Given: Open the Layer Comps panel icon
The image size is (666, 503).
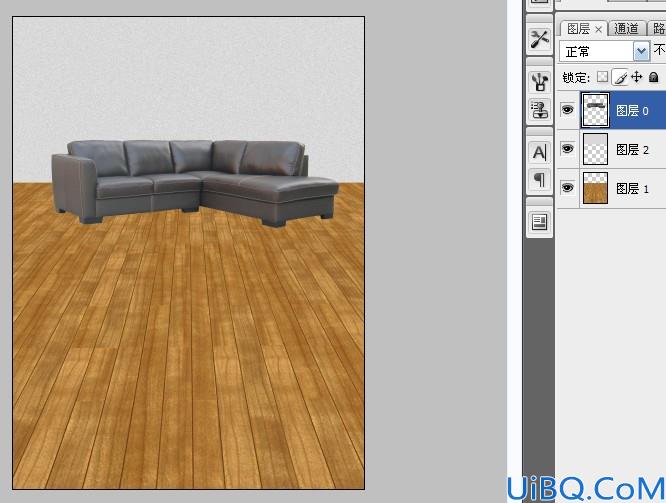Looking at the screenshot, I should coord(539,222).
